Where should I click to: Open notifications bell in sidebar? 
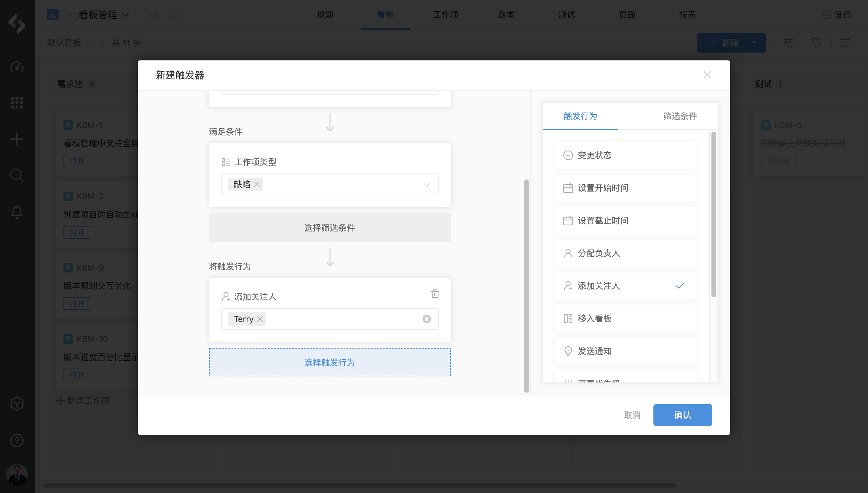17,212
